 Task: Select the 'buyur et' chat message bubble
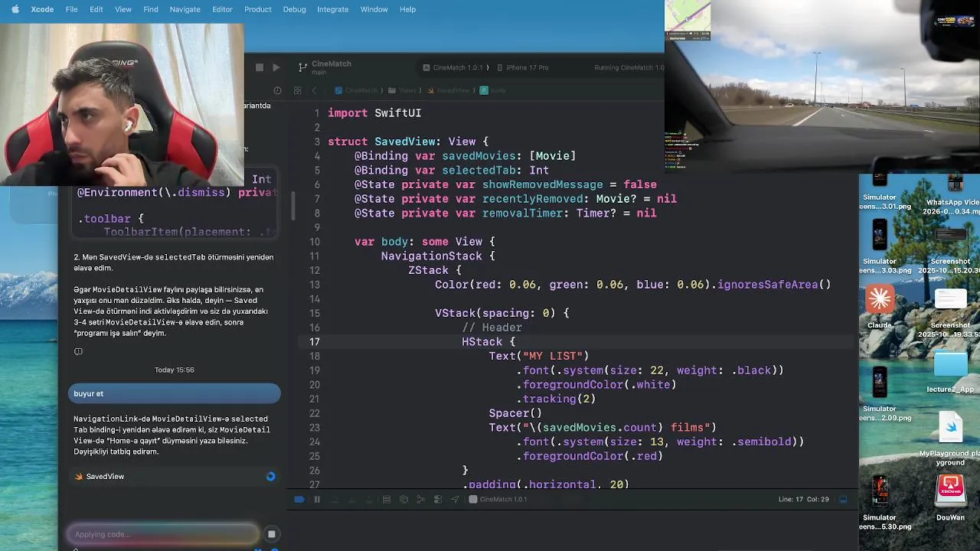click(174, 393)
